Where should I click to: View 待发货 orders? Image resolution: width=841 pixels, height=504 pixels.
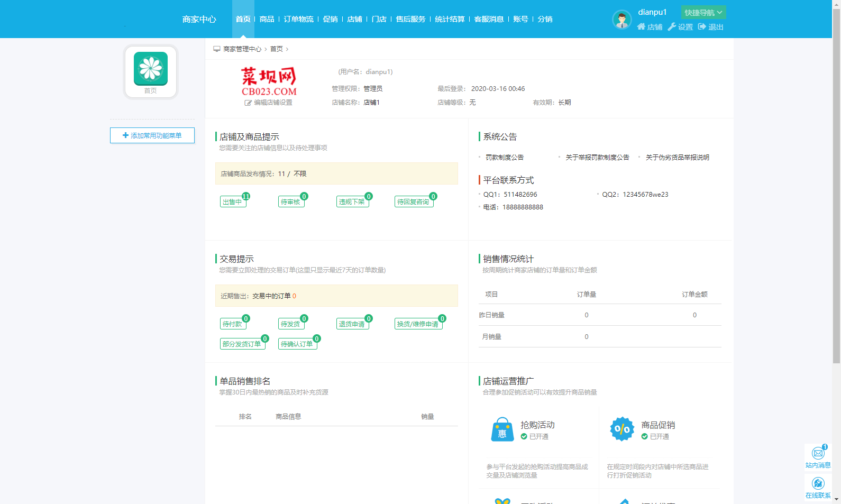tap(291, 324)
